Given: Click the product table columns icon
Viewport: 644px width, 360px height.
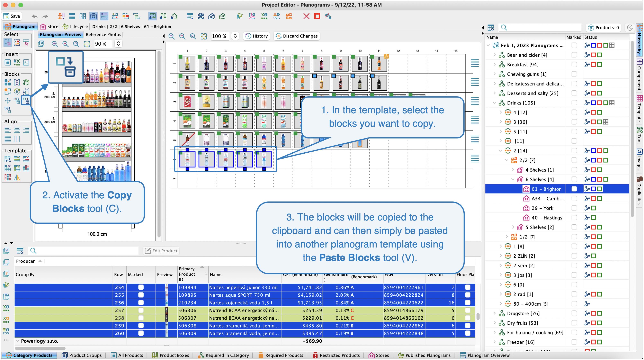Looking at the screenshot, I should point(20,251).
